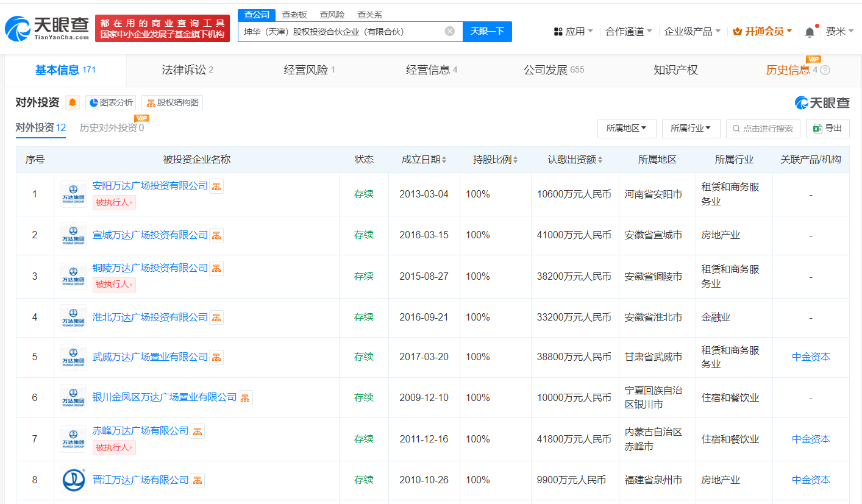The image size is (862, 504).
Task: Select the 基本信息 tab
Action: point(65,70)
